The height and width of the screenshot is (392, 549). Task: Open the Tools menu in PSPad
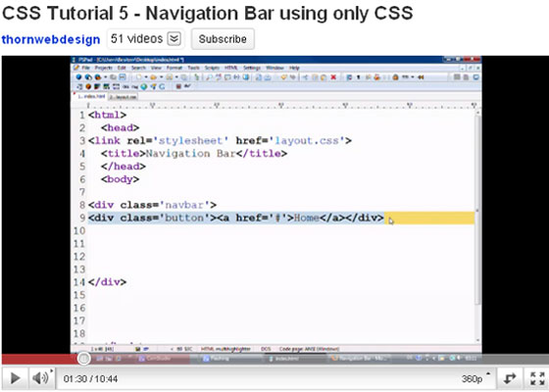pyautogui.click(x=193, y=68)
